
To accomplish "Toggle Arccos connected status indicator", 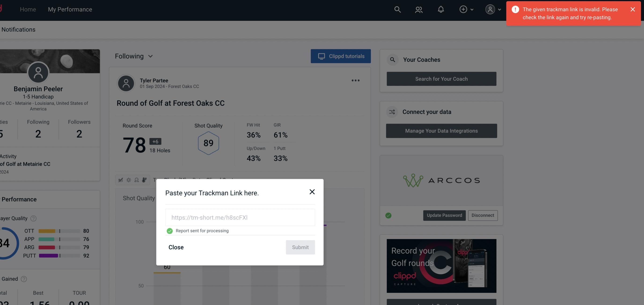I will click(388, 215).
